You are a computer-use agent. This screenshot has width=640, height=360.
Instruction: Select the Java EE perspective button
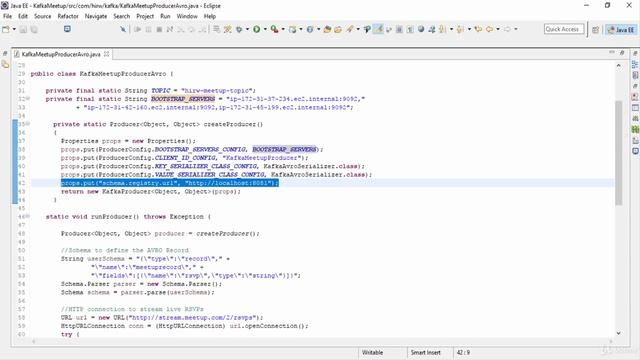(x=620, y=30)
